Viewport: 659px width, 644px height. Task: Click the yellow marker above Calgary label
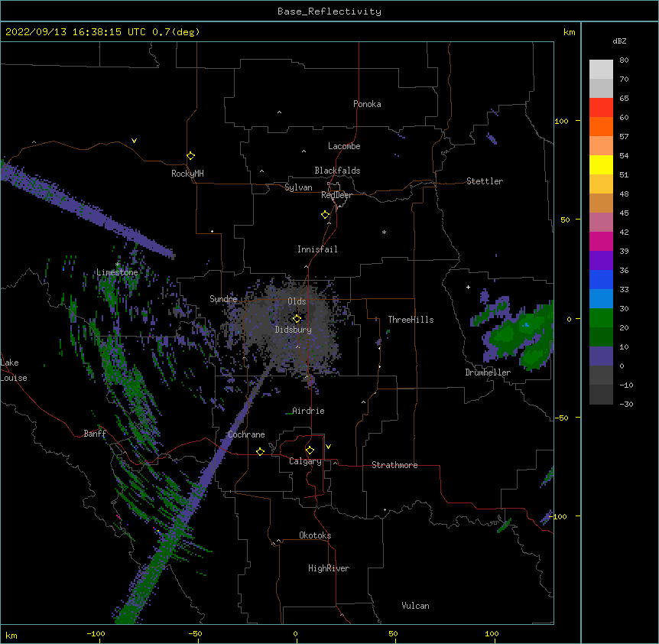pos(310,450)
